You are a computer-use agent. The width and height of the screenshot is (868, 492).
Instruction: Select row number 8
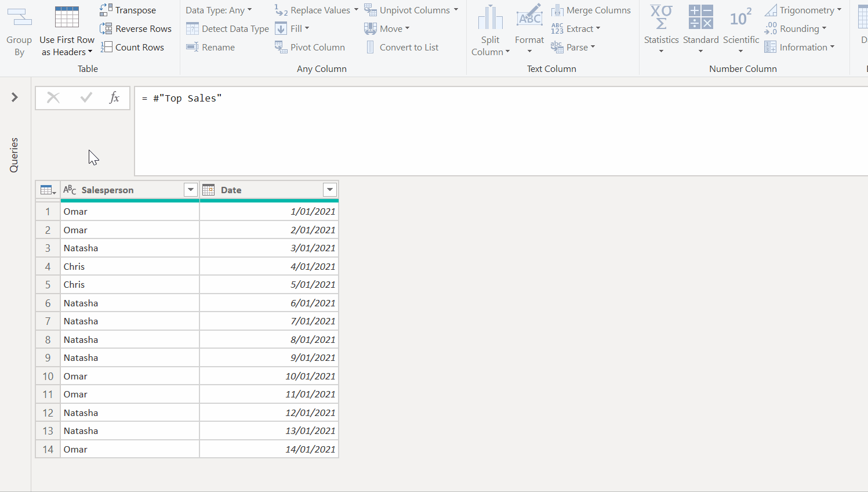(48, 339)
